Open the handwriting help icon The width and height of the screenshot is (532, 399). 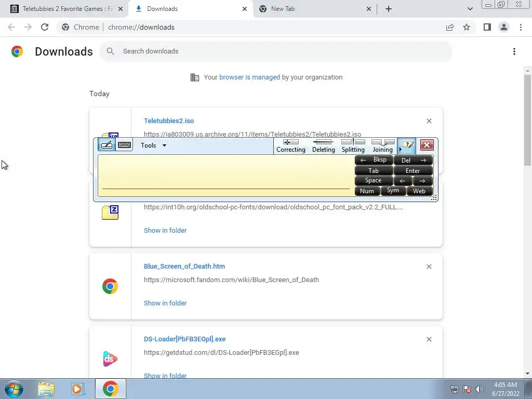[x=407, y=145]
